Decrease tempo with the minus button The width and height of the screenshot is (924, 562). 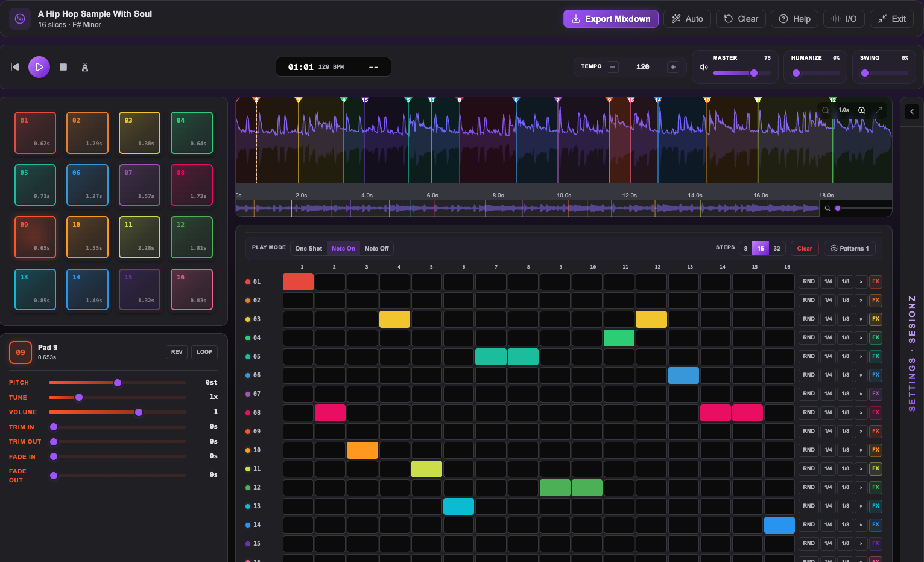pos(613,67)
